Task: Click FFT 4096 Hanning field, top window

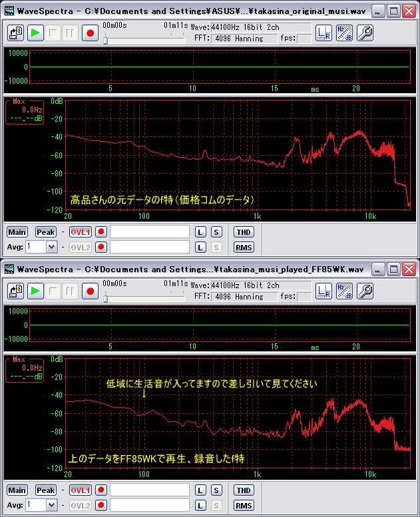Action: click(x=244, y=39)
